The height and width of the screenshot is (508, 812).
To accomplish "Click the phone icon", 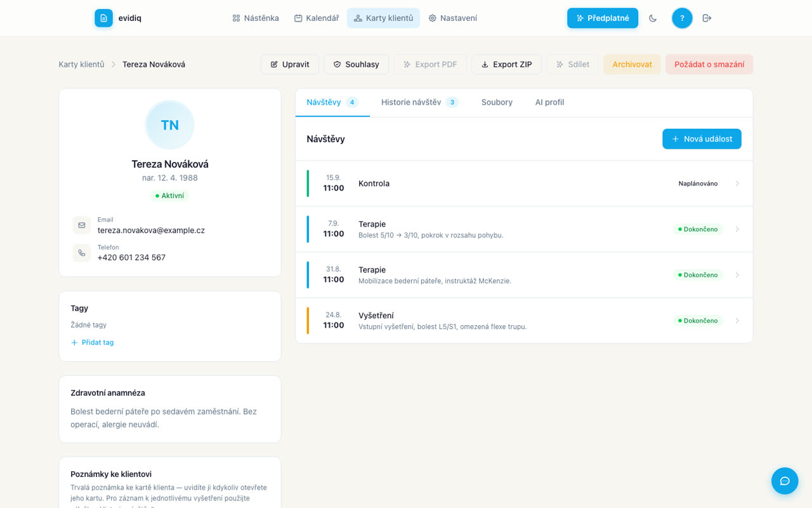I will pyautogui.click(x=82, y=253).
